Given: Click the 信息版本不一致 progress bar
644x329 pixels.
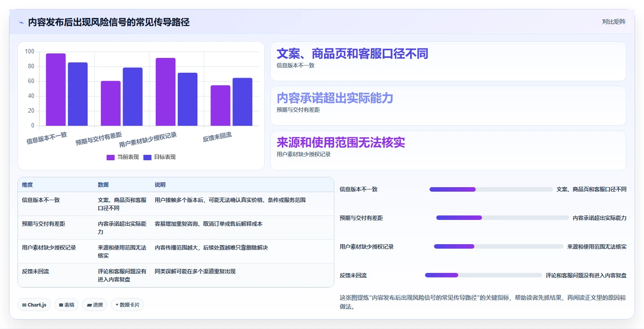Looking at the screenshot, I should pos(491,189).
